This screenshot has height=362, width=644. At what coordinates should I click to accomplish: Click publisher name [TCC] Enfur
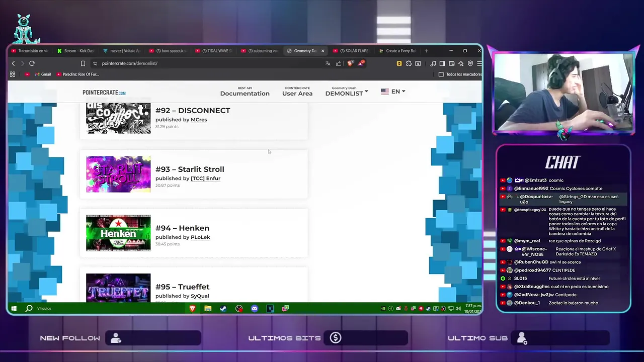(x=205, y=178)
